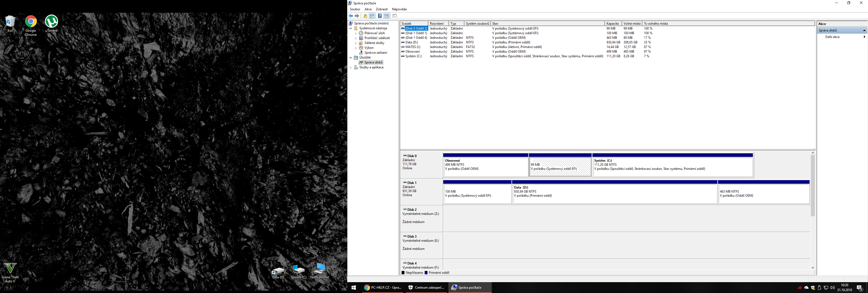Open Další akce submenu in Akce pane
This screenshot has width=868, height=293.
pyautogui.click(x=832, y=37)
